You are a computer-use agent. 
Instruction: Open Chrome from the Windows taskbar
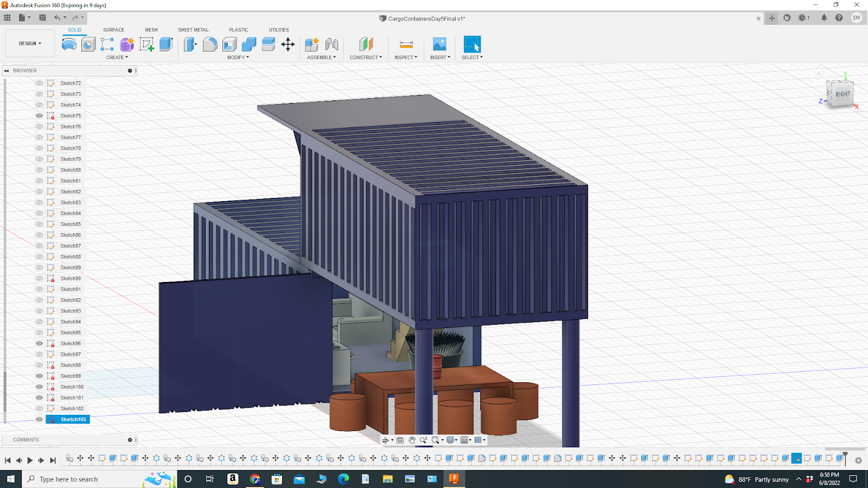pos(255,479)
